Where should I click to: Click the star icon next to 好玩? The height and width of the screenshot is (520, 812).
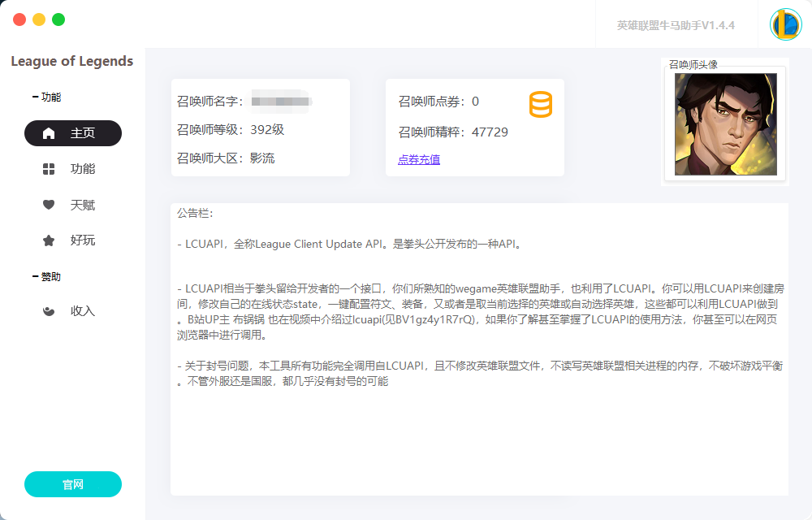(48, 240)
